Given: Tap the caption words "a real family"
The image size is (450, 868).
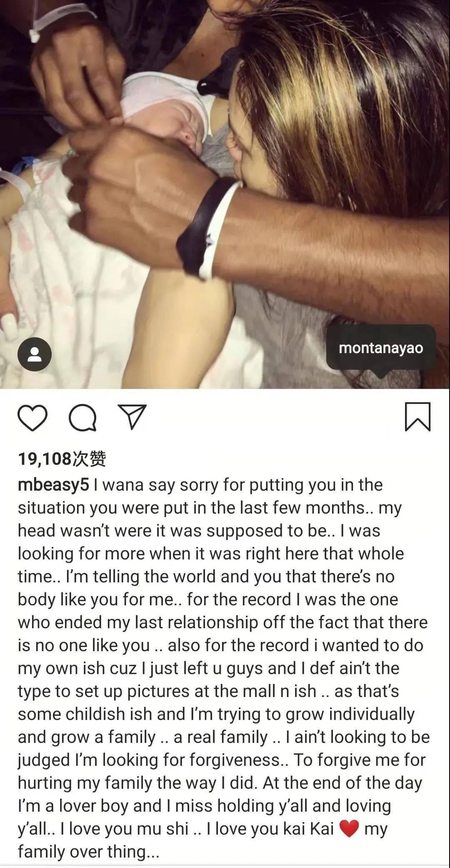Looking at the screenshot, I should pyautogui.click(x=220, y=737).
